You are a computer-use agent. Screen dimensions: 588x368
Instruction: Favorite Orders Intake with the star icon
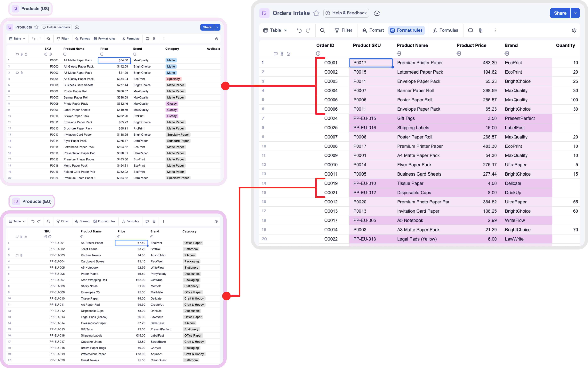316,13
